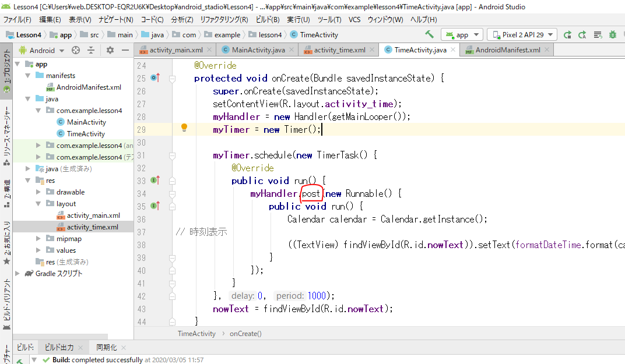Viewport: 625px width, 364px height.
Task: Open the Pixel 2 API 29 device dropdown
Action: tap(522, 34)
